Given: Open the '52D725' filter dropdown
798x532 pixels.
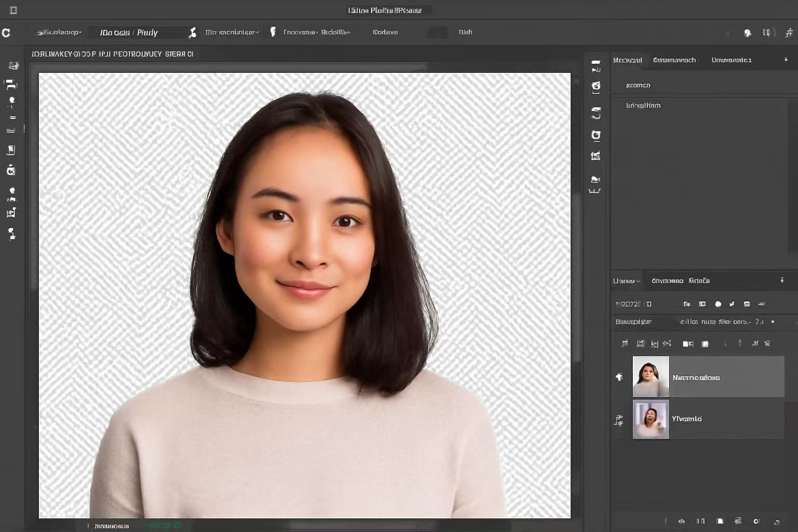Looking at the screenshot, I should click(x=633, y=304).
